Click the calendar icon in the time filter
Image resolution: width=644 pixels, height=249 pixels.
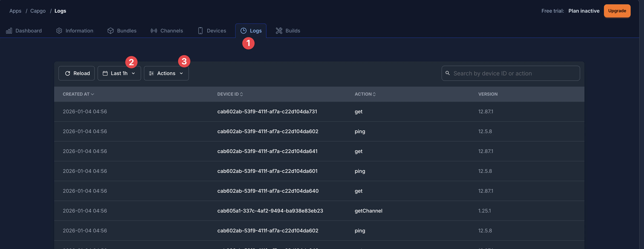(106, 73)
